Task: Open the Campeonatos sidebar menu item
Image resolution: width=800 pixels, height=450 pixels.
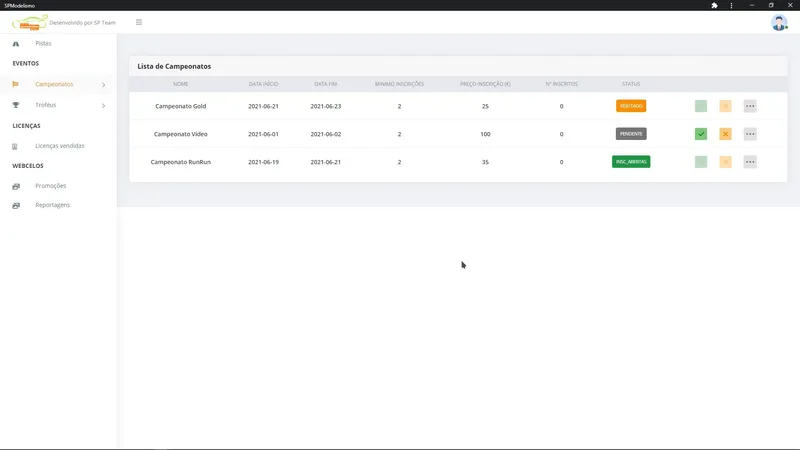Action: point(54,84)
